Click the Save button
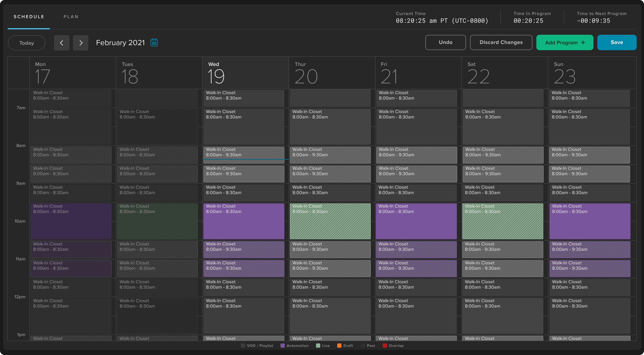Viewport: 644px width, 355px height. [617, 42]
